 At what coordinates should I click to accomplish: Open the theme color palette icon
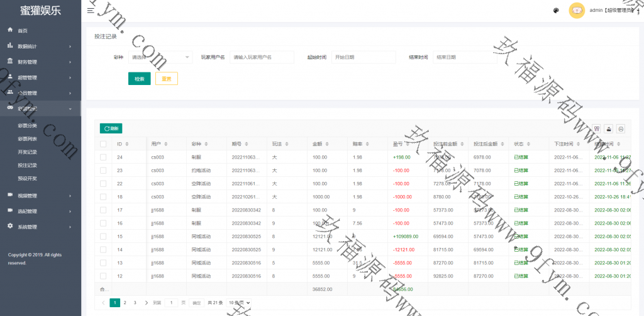tap(556, 11)
